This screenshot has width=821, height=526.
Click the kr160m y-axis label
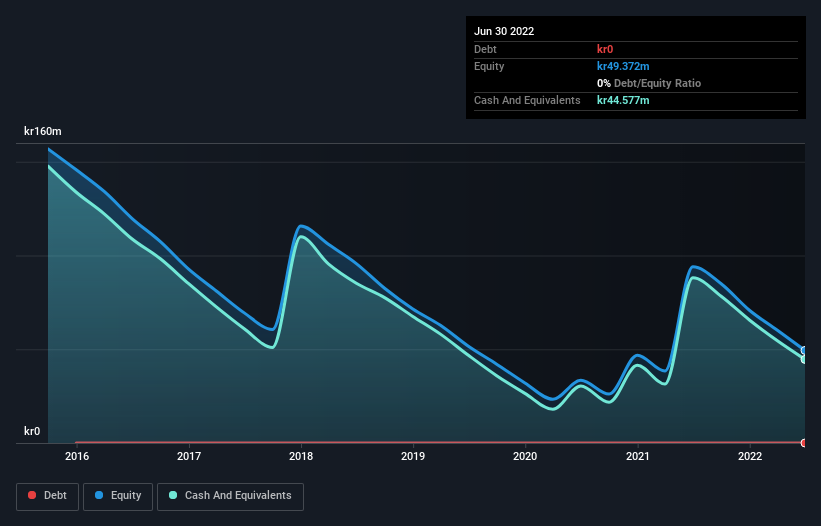pyautogui.click(x=43, y=131)
